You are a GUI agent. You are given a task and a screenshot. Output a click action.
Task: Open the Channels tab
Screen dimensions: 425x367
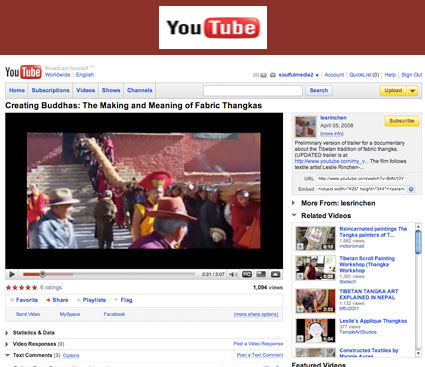[x=140, y=90]
